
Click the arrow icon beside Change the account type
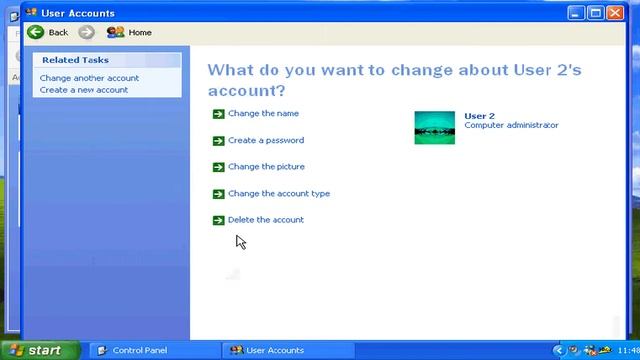[x=218, y=194]
